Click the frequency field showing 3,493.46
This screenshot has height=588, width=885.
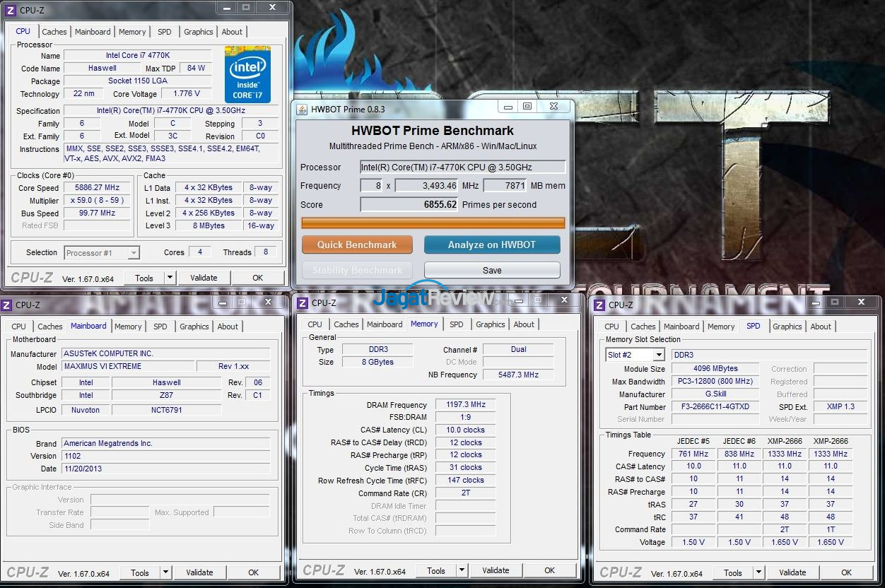point(427,186)
